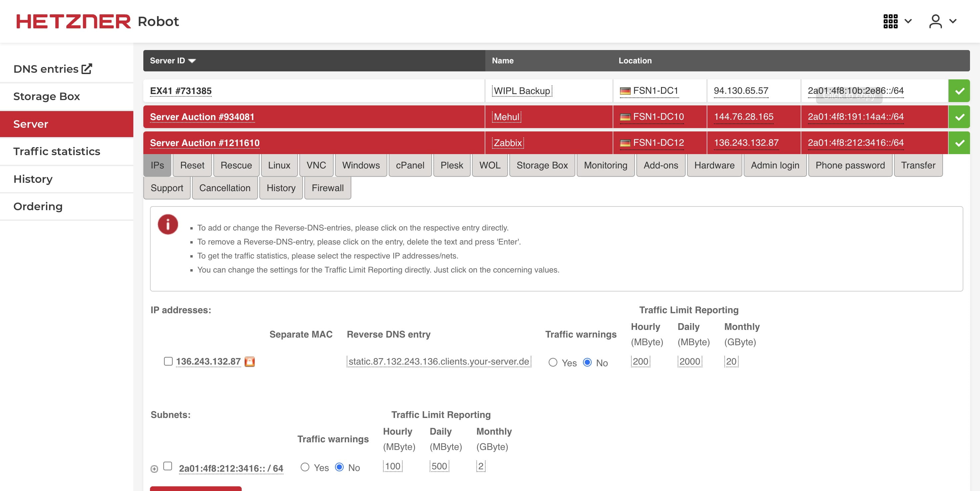This screenshot has width=980, height=491.
Task: Show the Hardware tab
Action: 714,165
